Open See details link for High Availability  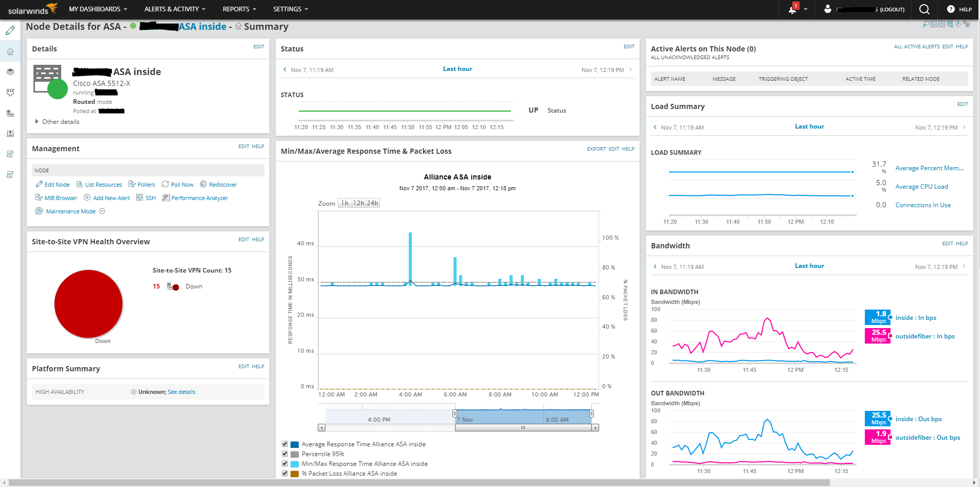pos(182,392)
